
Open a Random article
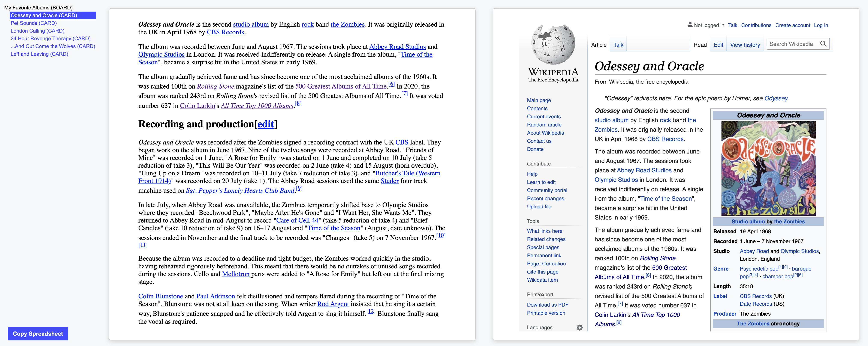(x=544, y=125)
